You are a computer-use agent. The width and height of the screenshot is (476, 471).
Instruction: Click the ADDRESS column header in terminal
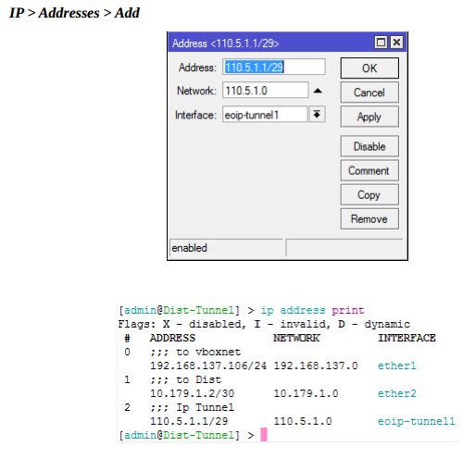172,338
